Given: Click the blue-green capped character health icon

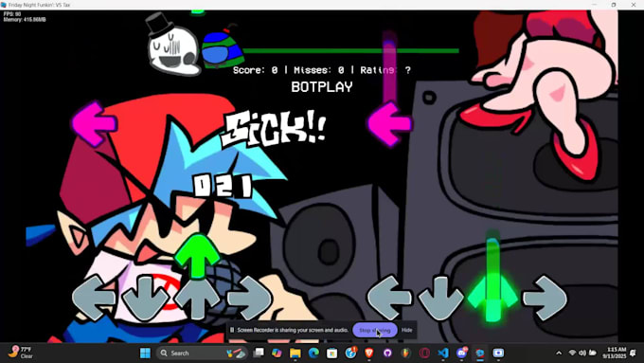Looking at the screenshot, I should pyautogui.click(x=223, y=47).
